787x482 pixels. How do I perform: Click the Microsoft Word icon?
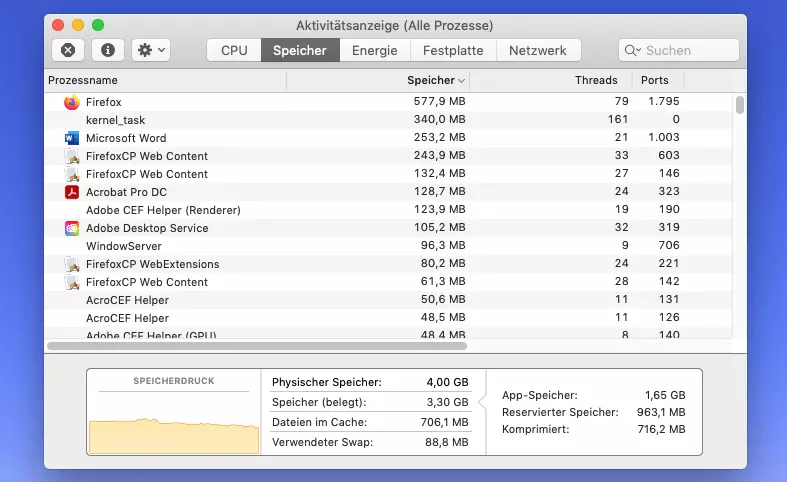(x=72, y=138)
